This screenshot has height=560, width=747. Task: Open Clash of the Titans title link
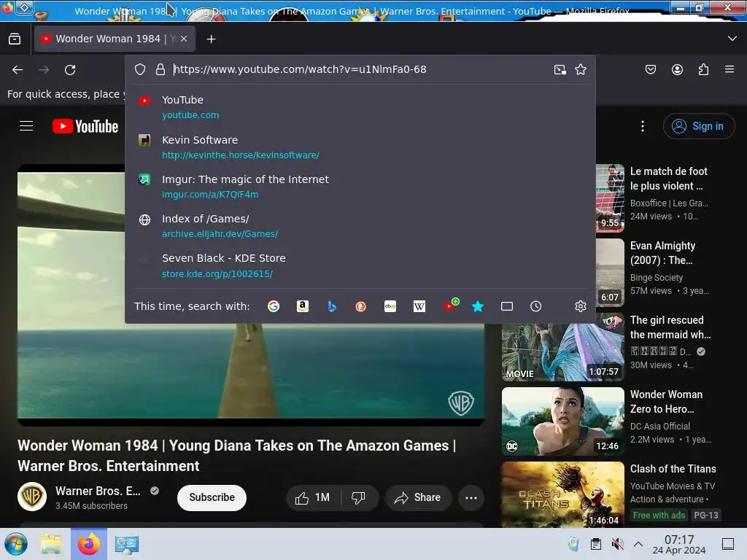[x=673, y=469]
